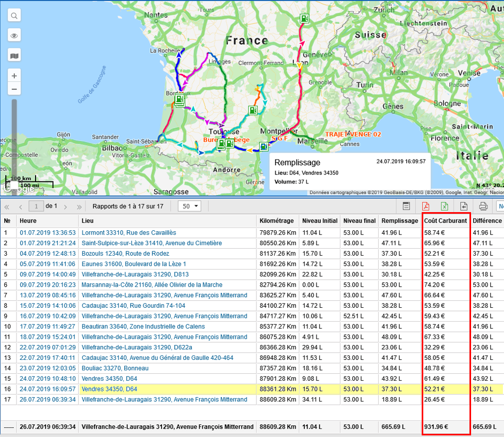The width and height of the screenshot is (504, 437).
Task: Click the file export arrow icon
Action: (x=464, y=206)
